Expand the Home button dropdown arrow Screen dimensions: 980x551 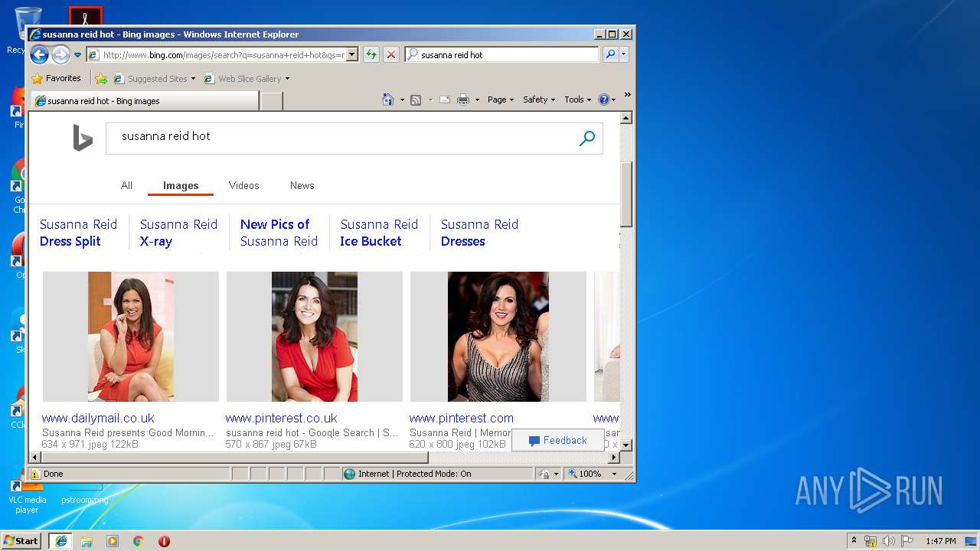(x=402, y=99)
